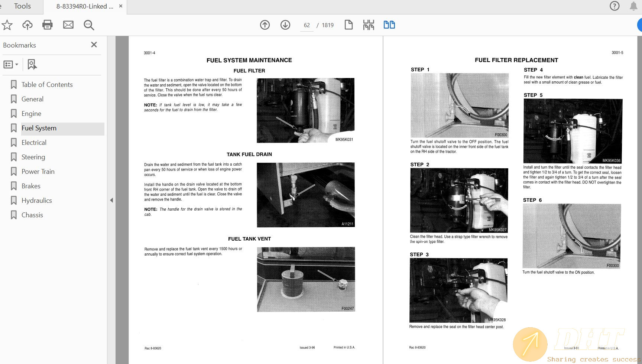Screen dimensions: 642x364
Task: Jump to the Fuel System bookmark
Action: (x=39, y=128)
